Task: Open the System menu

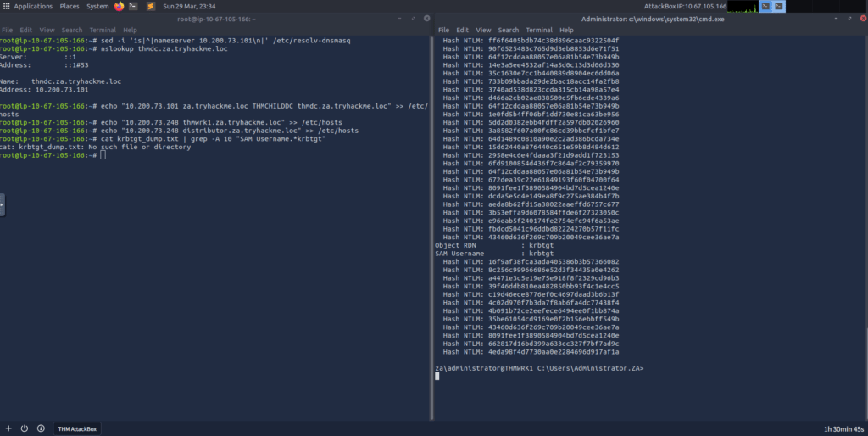Action: point(97,6)
